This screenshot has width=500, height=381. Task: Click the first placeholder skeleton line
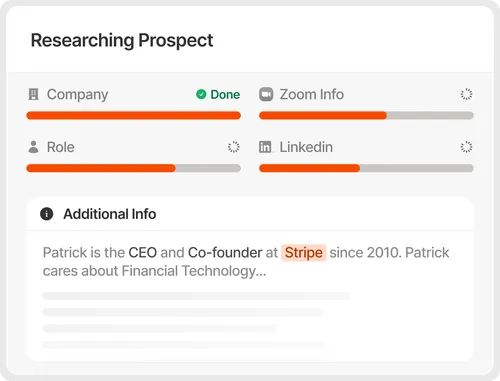click(x=197, y=296)
